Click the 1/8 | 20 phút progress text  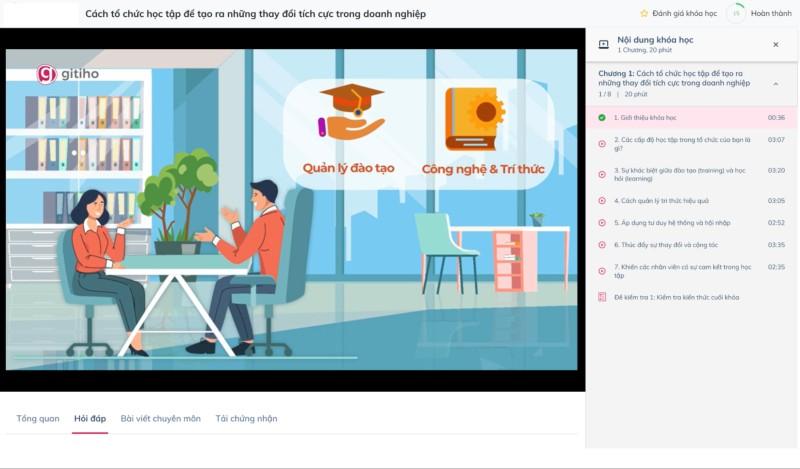tap(623, 94)
